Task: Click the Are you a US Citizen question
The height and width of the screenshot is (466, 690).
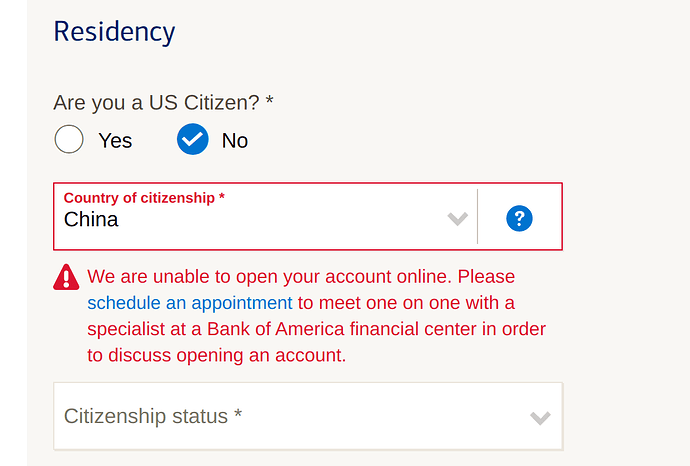Action: coord(163,103)
